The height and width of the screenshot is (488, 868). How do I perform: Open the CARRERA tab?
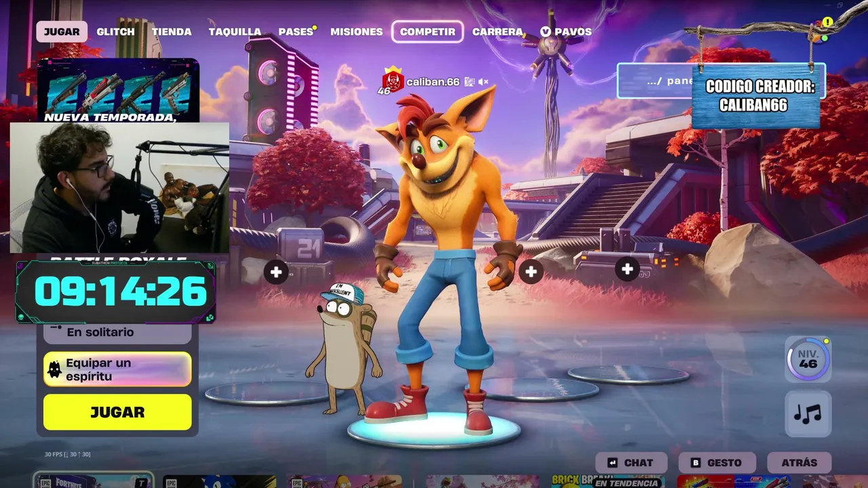click(498, 32)
